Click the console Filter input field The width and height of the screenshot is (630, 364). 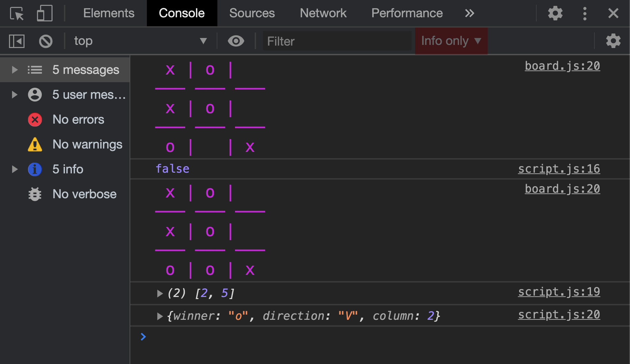337,41
